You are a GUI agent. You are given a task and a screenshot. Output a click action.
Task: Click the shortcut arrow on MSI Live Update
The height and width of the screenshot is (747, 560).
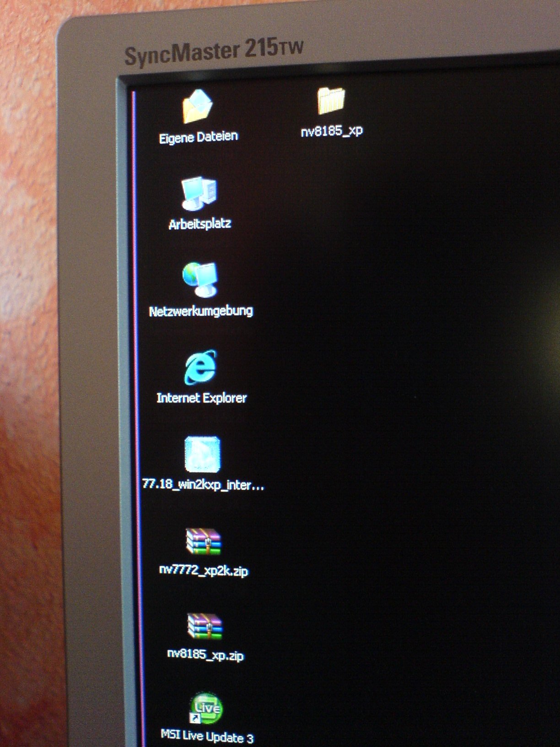195,719
